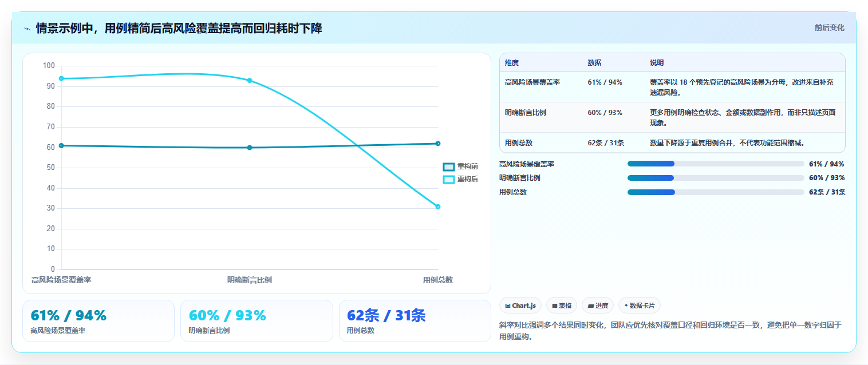Click the 数据卡片 chip
Screen dimensions: 868x365
[639, 306]
